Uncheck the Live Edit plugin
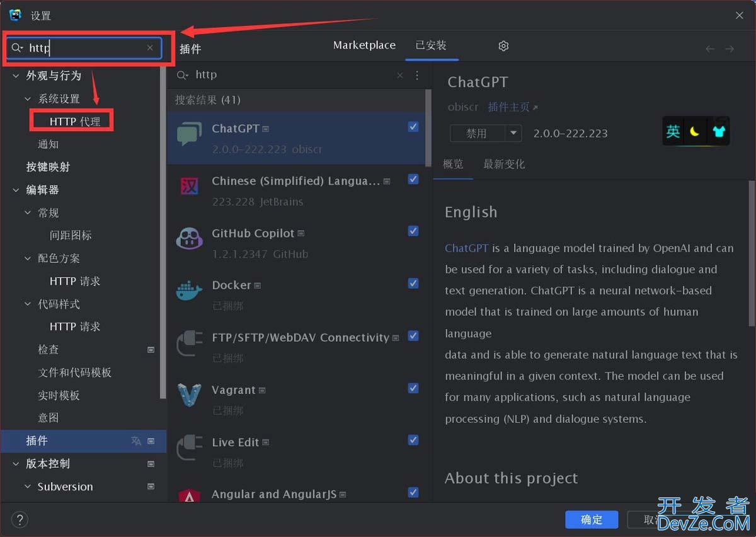This screenshot has width=756, height=537. (x=413, y=440)
